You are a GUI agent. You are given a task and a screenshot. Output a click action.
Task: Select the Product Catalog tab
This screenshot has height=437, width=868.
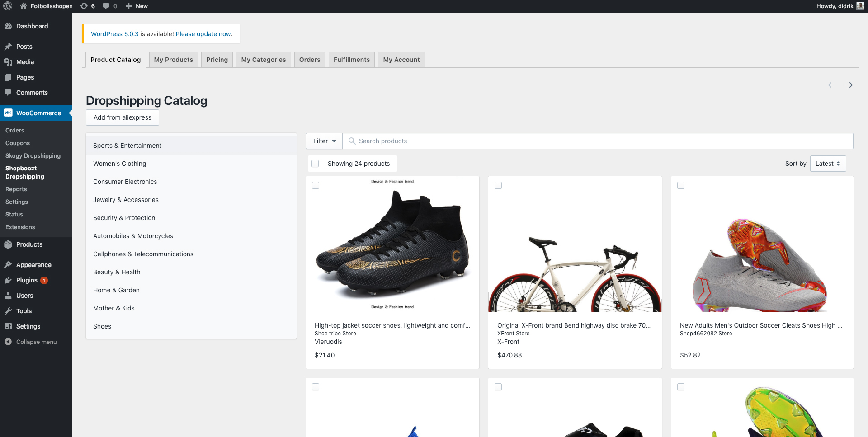(116, 60)
